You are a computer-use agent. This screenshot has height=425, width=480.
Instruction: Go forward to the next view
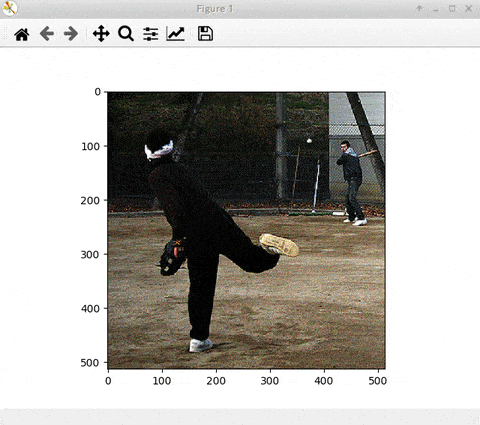71,34
